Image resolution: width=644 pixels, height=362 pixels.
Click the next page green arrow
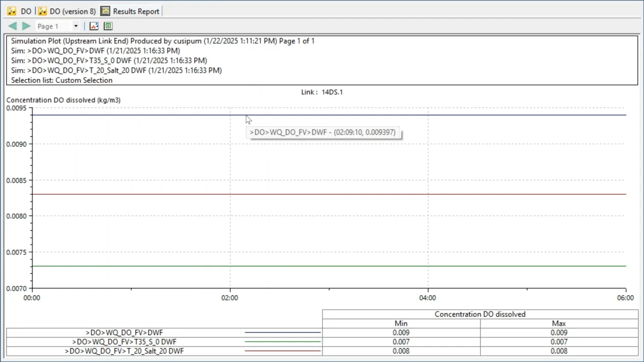(x=26, y=26)
